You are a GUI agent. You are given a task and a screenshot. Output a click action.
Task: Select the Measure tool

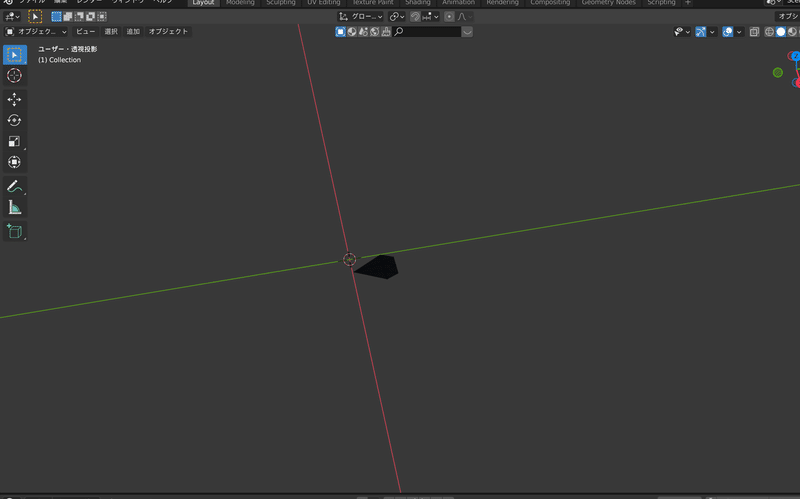pyautogui.click(x=14, y=207)
